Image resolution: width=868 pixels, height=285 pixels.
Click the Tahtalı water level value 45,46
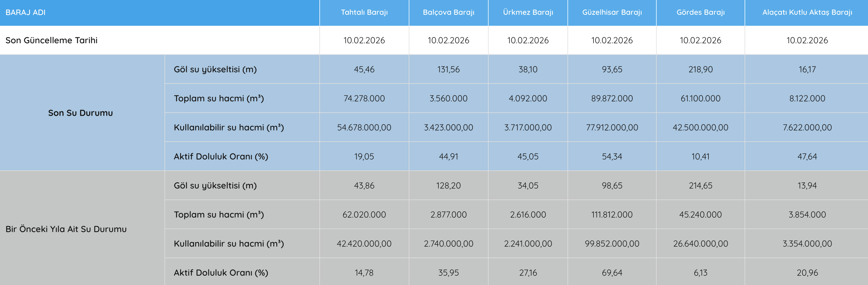click(x=364, y=69)
